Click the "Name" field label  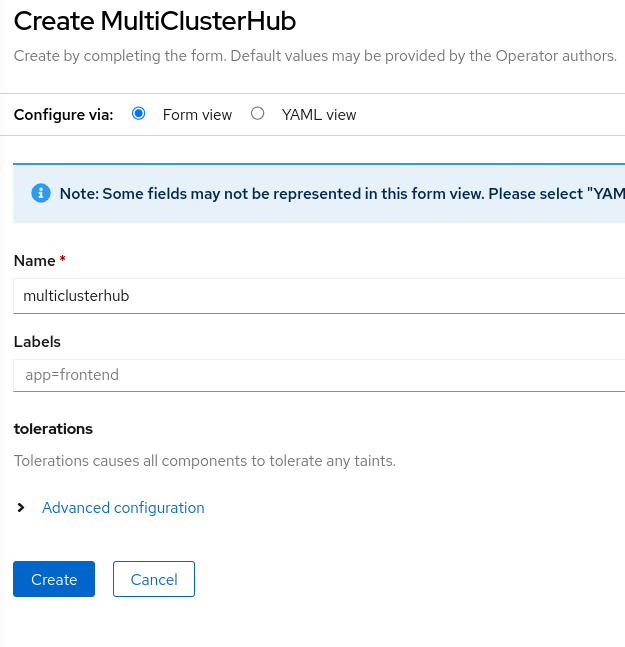click(34, 260)
